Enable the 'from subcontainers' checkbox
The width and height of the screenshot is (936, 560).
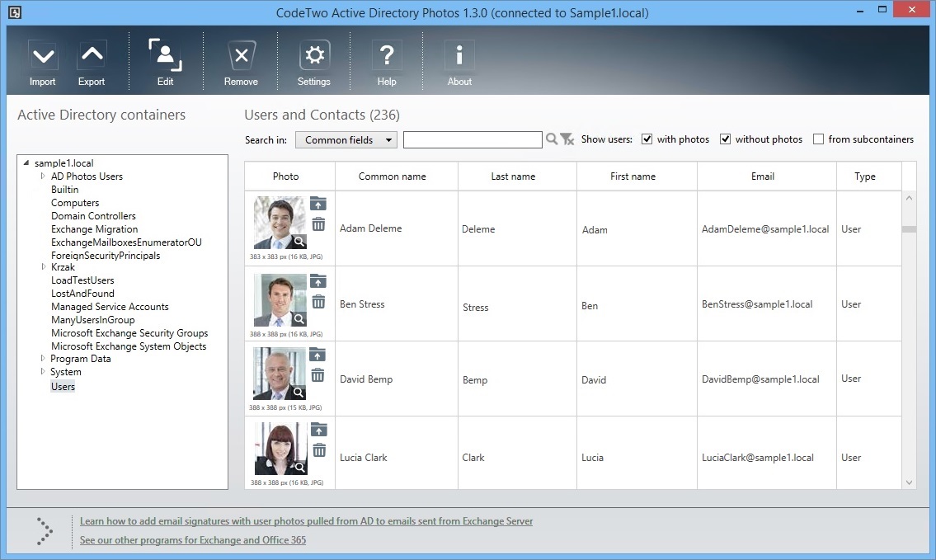pos(818,139)
